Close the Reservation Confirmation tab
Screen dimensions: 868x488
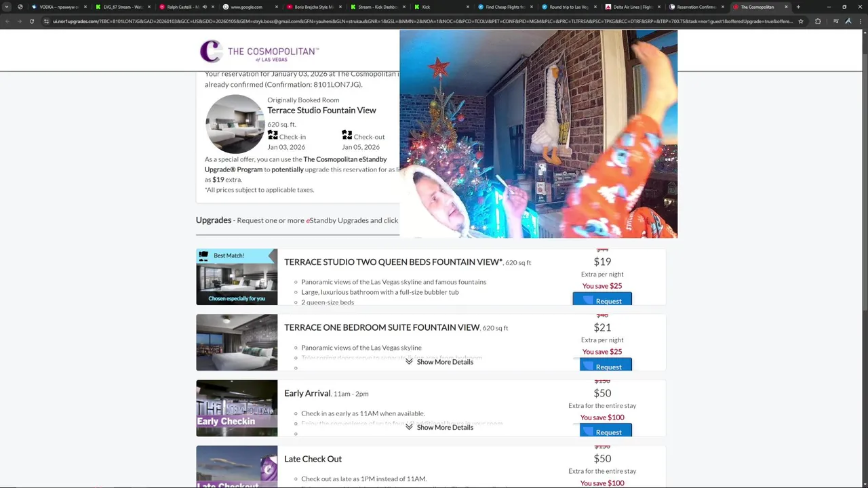[722, 7]
